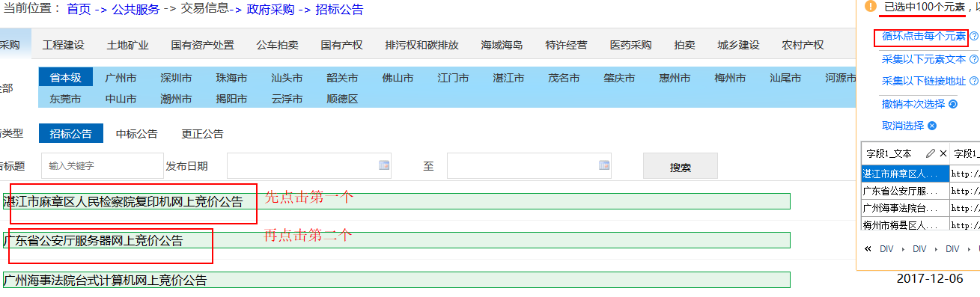
Task: Switch to 特许经营 category tab
Action: coord(567,45)
